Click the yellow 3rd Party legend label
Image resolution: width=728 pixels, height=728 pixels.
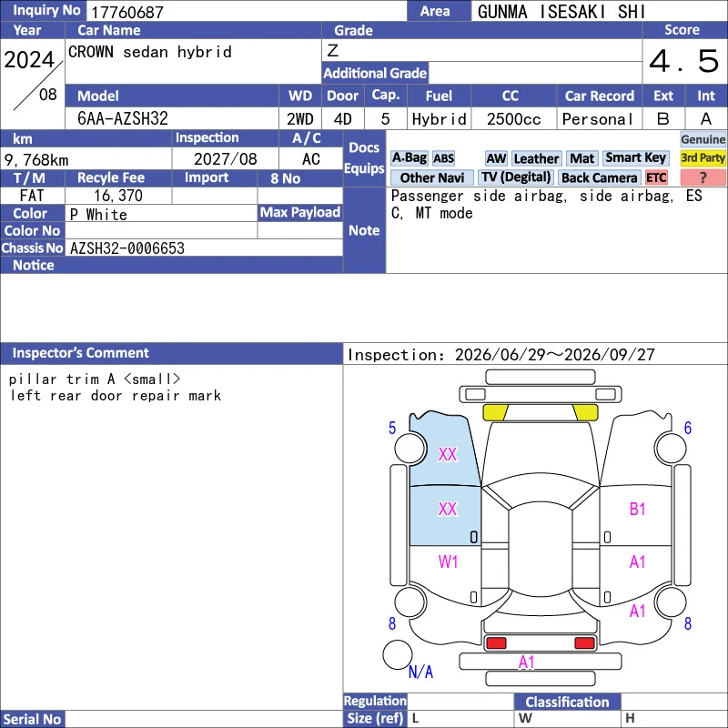click(703, 157)
